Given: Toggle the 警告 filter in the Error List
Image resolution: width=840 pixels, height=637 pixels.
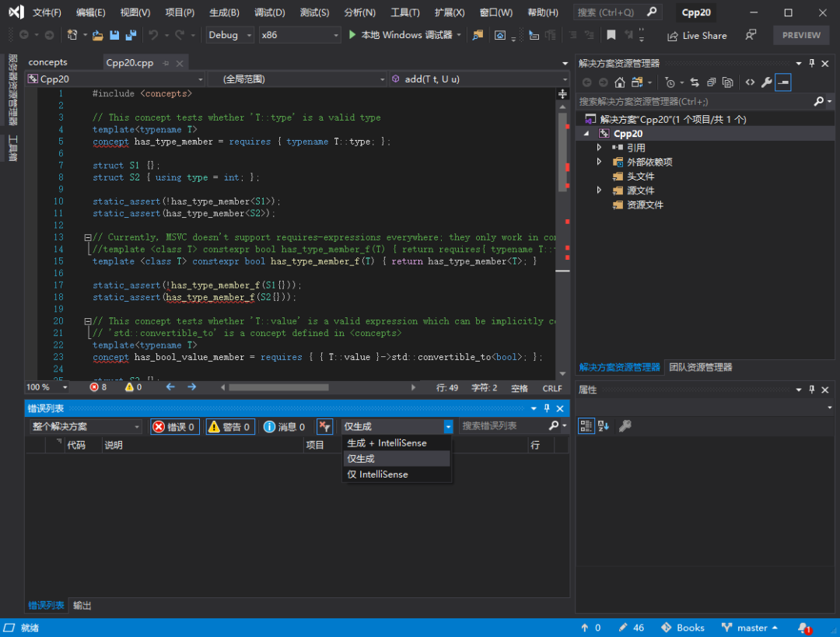Looking at the screenshot, I should click(x=229, y=426).
